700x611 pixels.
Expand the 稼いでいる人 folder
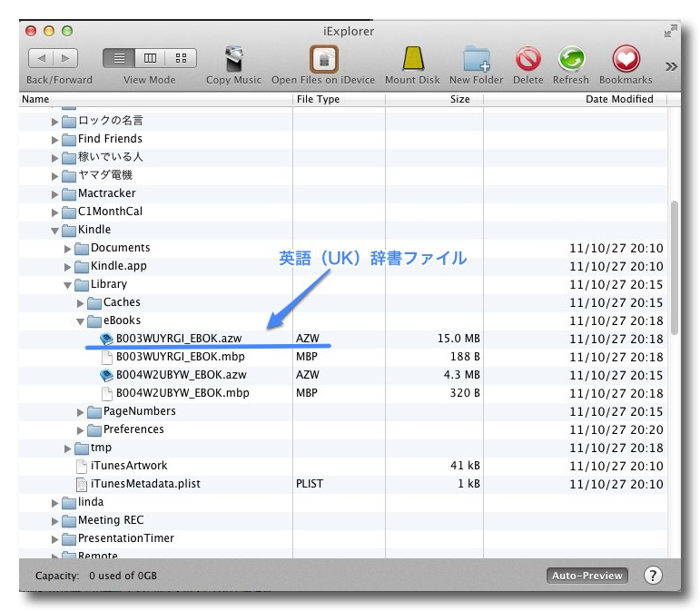[54, 158]
